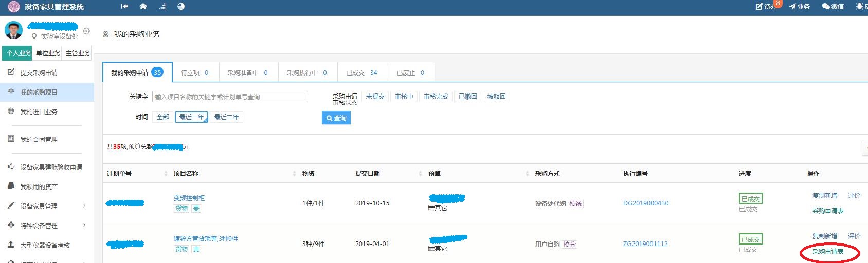Viewport: 868px width, 263px height.
Task: Switch to the 已成交 tab
Action: pos(361,73)
